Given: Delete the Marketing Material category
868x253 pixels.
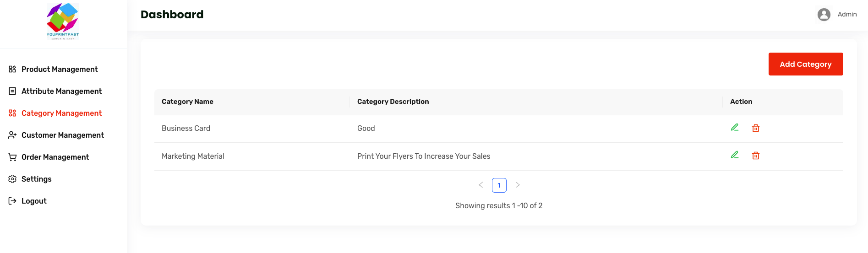Looking at the screenshot, I should pyautogui.click(x=755, y=156).
